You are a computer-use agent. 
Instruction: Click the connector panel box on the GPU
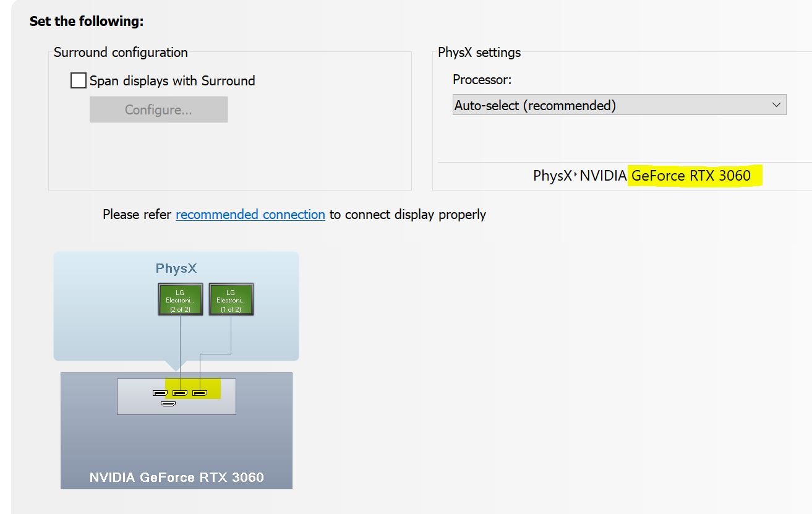(x=176, y=396)
